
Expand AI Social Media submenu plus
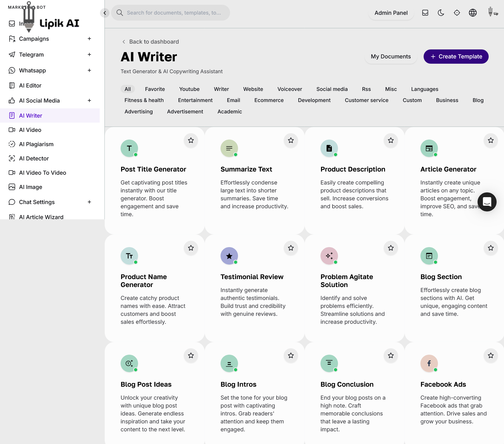click(x=89, y=100)
